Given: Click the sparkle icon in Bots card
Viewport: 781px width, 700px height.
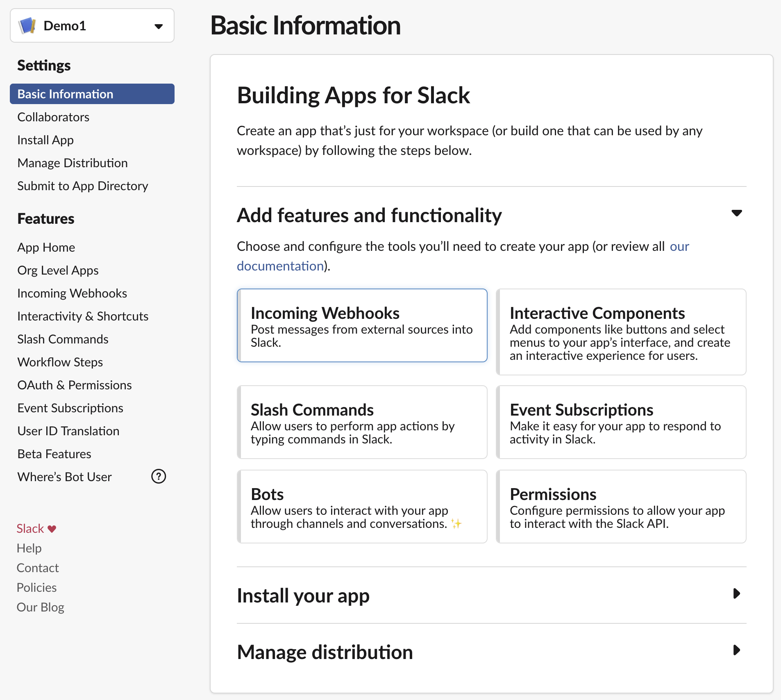Looking at the screenshot, I should 456,524.
